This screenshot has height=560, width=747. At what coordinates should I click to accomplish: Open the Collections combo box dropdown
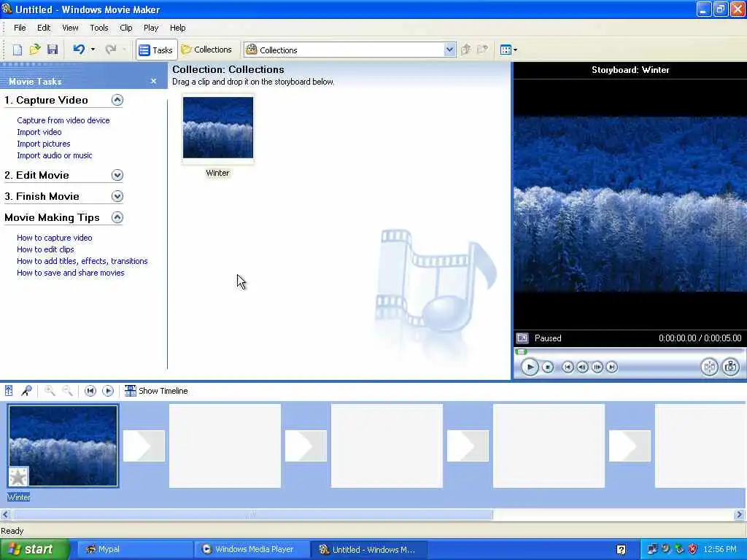pos(449,50)
